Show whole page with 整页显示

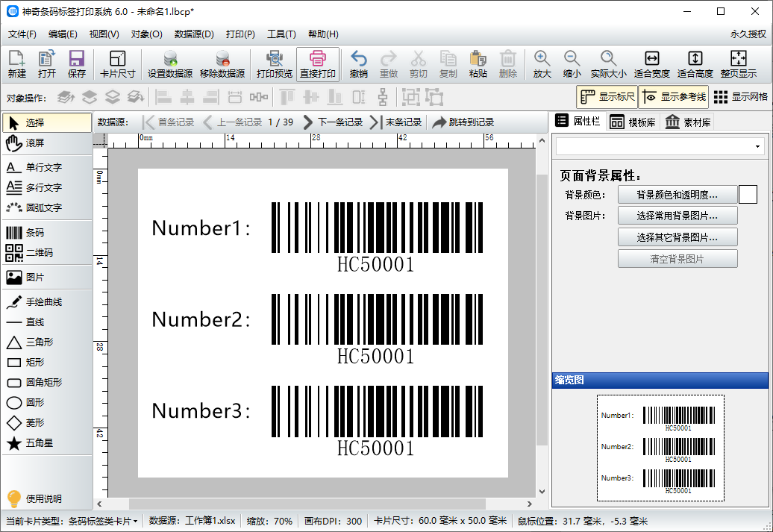(738, 63)
